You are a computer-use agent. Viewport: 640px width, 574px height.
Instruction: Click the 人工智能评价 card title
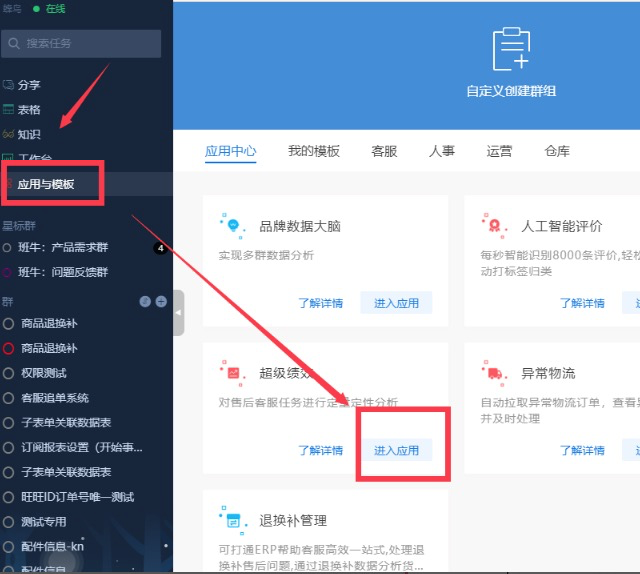(562, 226)
